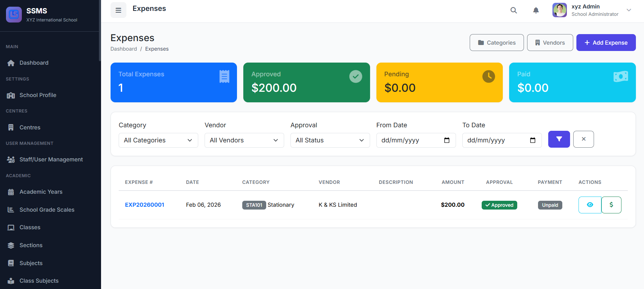Open the Vendors button
644x289 pixels.
(x=550, y=43)
